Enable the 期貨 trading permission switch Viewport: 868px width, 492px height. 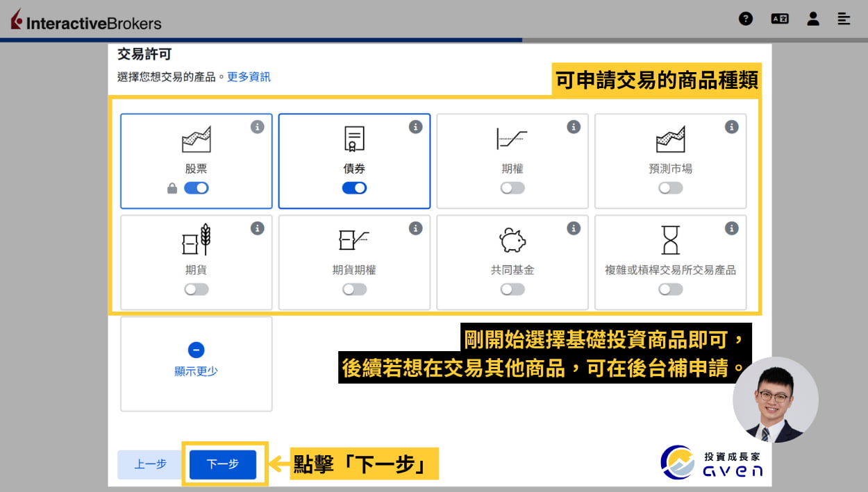(197, 289)
